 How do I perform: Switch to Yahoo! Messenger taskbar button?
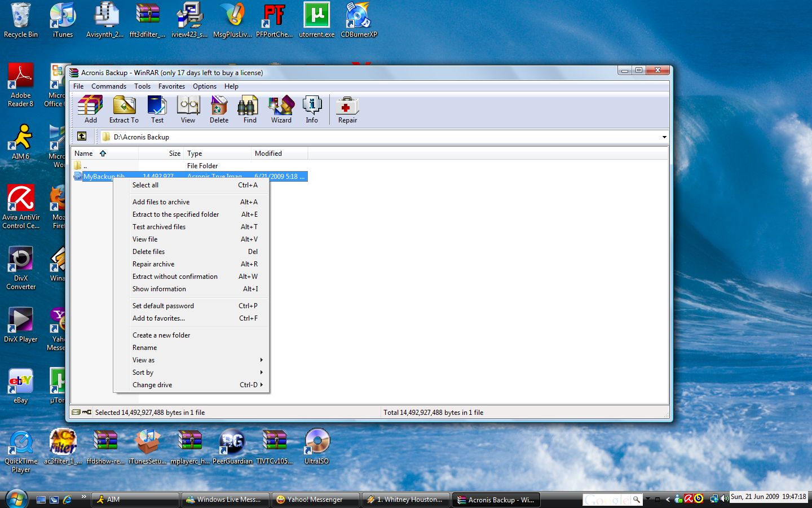point(315,500)
